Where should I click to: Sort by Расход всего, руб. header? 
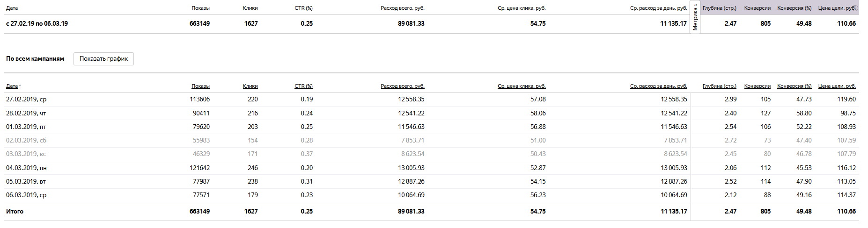(403, 86)
